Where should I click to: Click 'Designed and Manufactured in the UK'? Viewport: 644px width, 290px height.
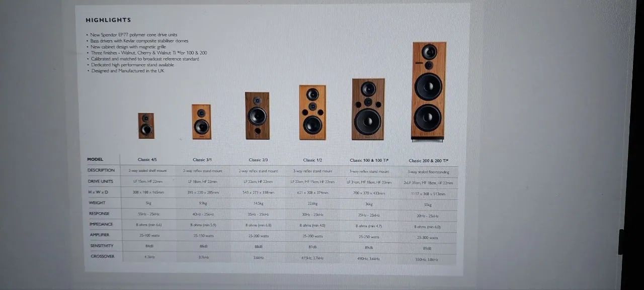(x=127, y=71)
